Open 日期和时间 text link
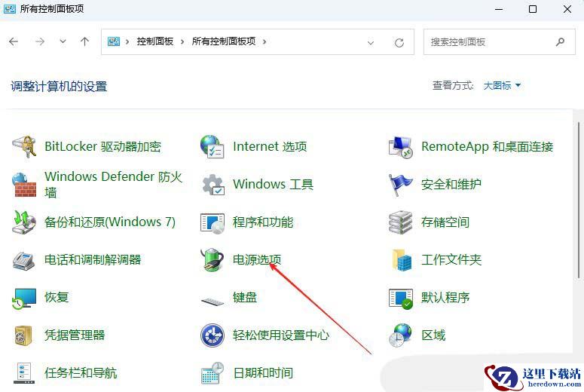The height and width of the screenshot is (392, 584). point(263,372)
